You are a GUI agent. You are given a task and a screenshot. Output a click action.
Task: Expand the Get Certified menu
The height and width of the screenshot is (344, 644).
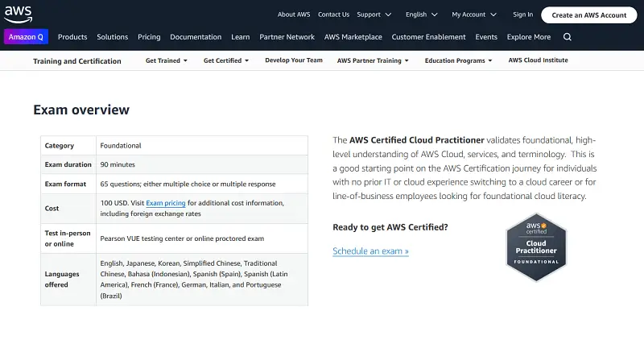(x=226, y=60)
